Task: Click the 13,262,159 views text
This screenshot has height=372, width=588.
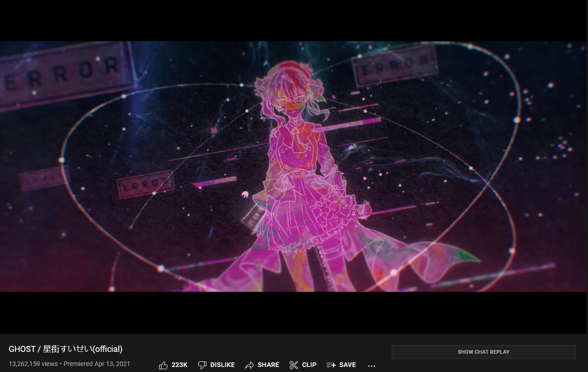Action: coord(33,364)
